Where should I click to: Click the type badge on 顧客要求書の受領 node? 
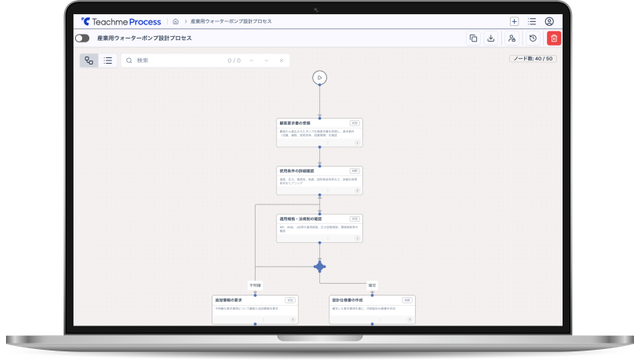point(355,123)
